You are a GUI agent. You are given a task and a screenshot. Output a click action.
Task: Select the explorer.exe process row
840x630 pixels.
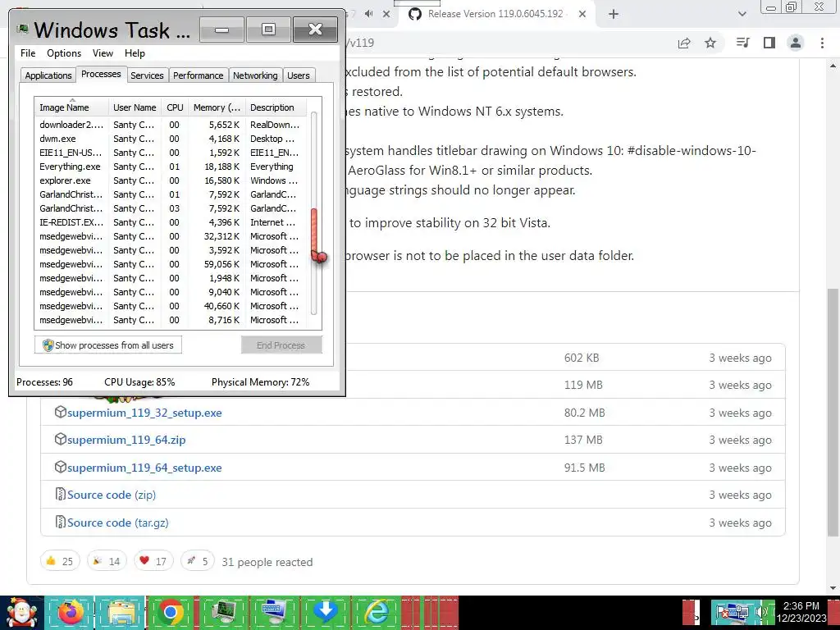(x=171, y=180)
